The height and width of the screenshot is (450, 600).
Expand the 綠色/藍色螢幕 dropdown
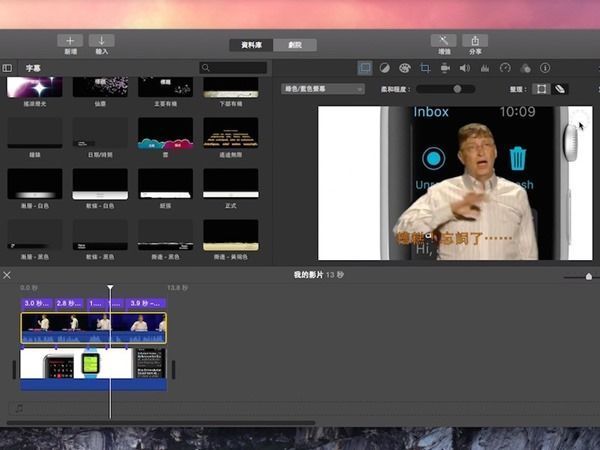point(323,89)
